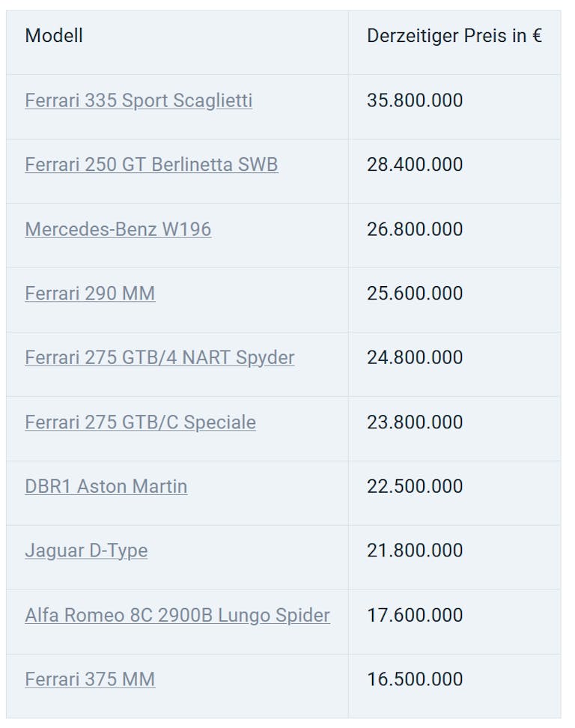Follow the Jaguar D-Type link
The height and width of the screenshot is (728, 575).
(x=86, y=551)
